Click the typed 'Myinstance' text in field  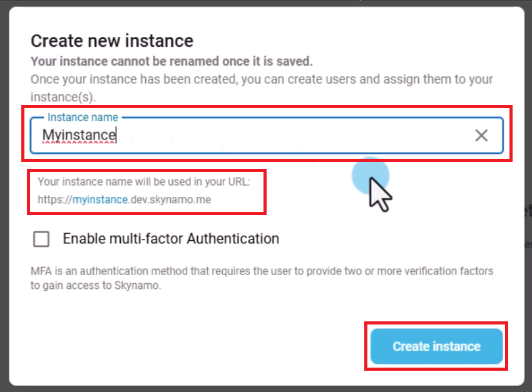(79, 135)
